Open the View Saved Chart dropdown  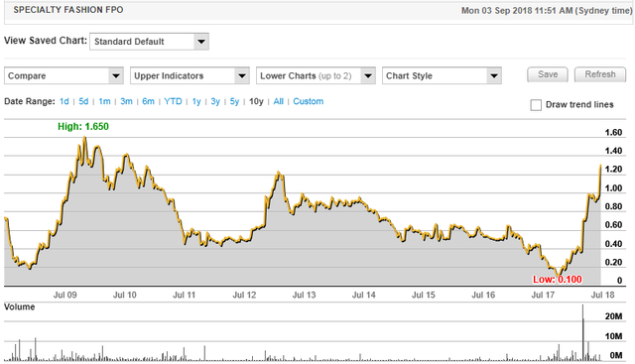click(149, 42)
